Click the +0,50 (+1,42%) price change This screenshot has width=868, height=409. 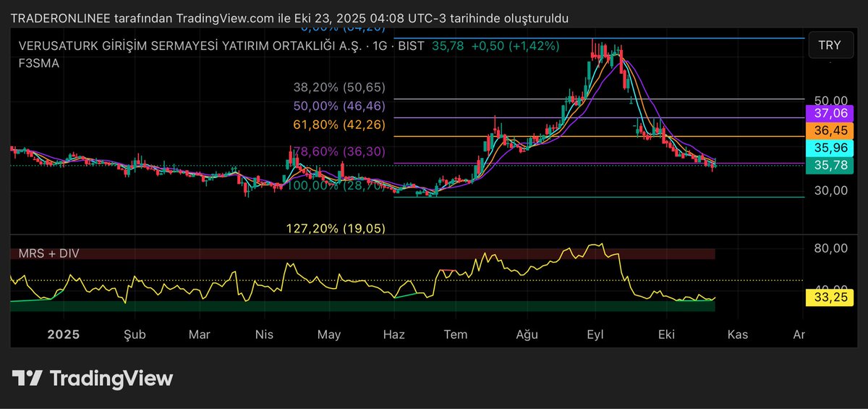click(515, 46)
